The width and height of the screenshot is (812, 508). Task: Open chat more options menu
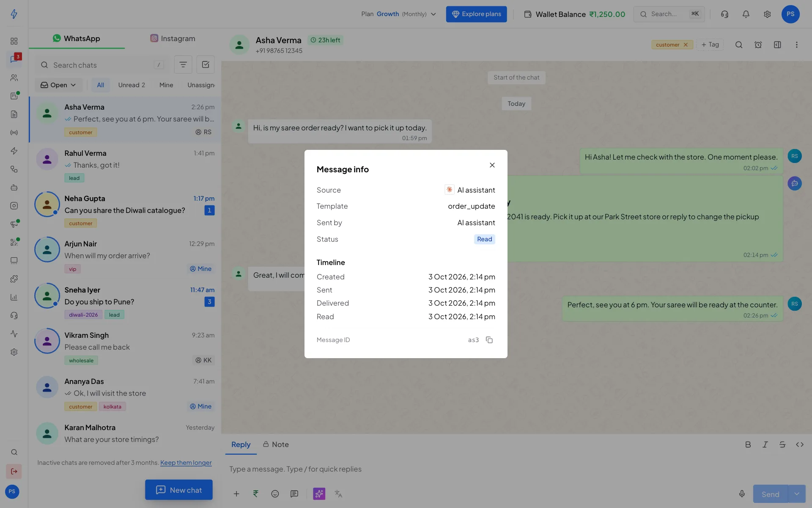[797, 45]
